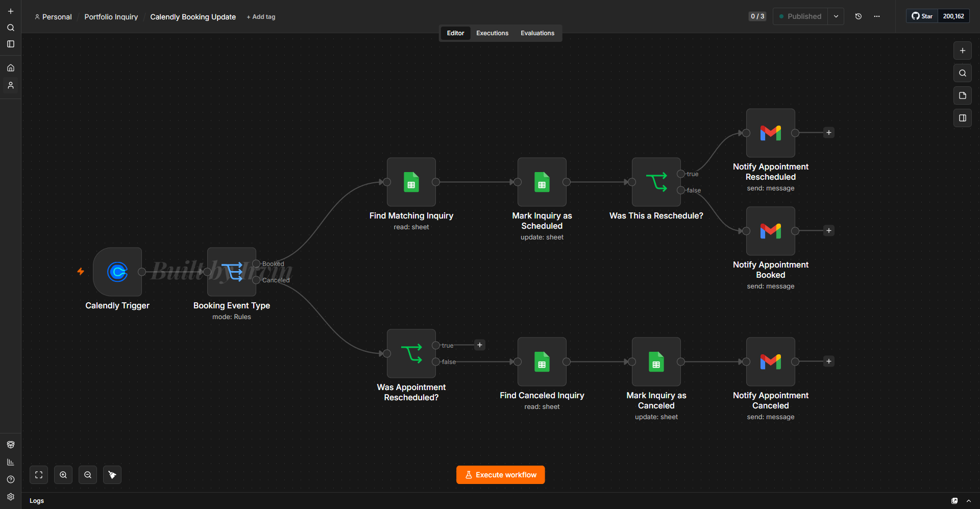Click the 200,162 star count
This screenshot has height=509, width=980.
coord(953,16)
